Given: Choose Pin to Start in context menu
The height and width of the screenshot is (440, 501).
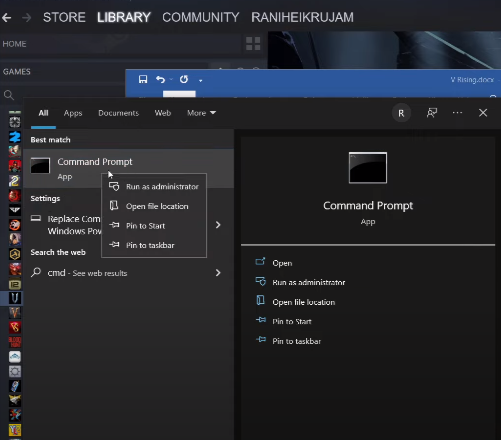Looking at the screenshot, I should point(154,226).
